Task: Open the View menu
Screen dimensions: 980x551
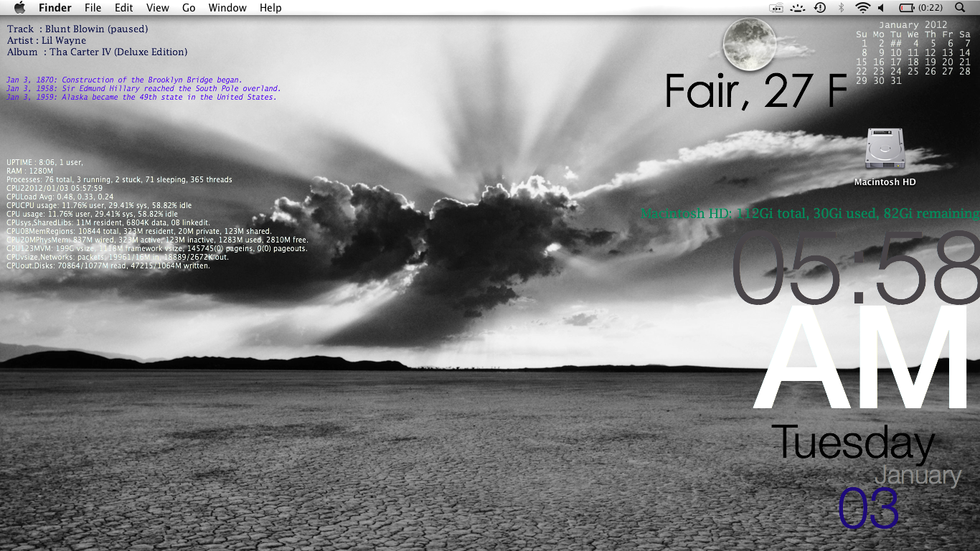Action: point(158,8)
